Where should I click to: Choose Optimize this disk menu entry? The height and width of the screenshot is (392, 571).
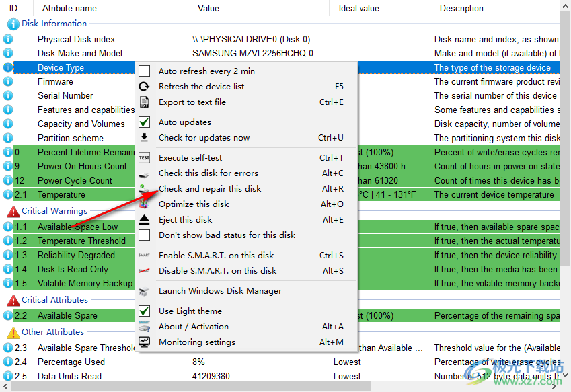coord(194,204)
